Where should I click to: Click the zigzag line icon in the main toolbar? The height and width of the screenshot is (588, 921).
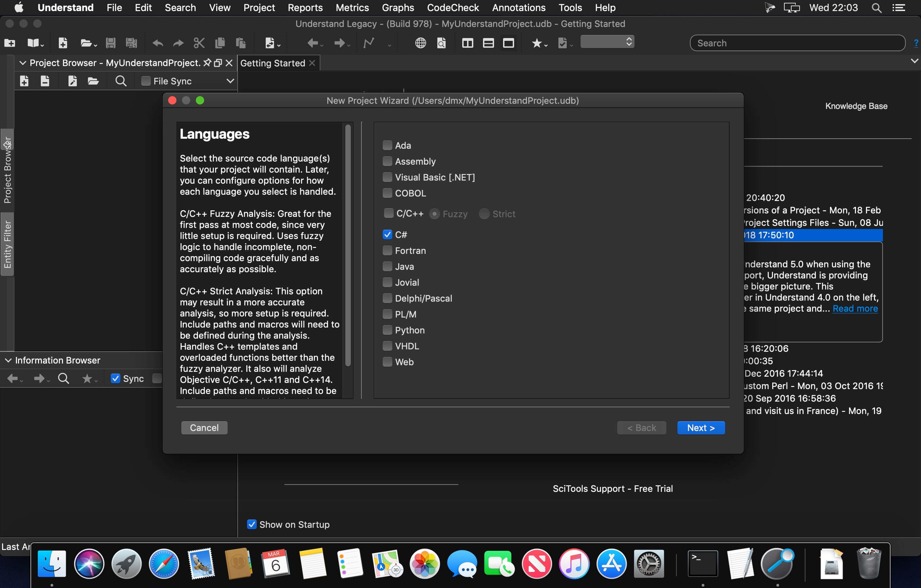point(369,43)
